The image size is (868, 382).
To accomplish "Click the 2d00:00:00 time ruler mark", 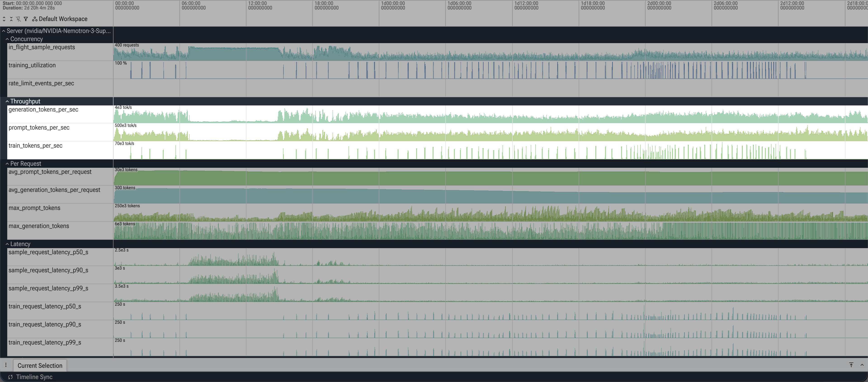I will [659, 5].
